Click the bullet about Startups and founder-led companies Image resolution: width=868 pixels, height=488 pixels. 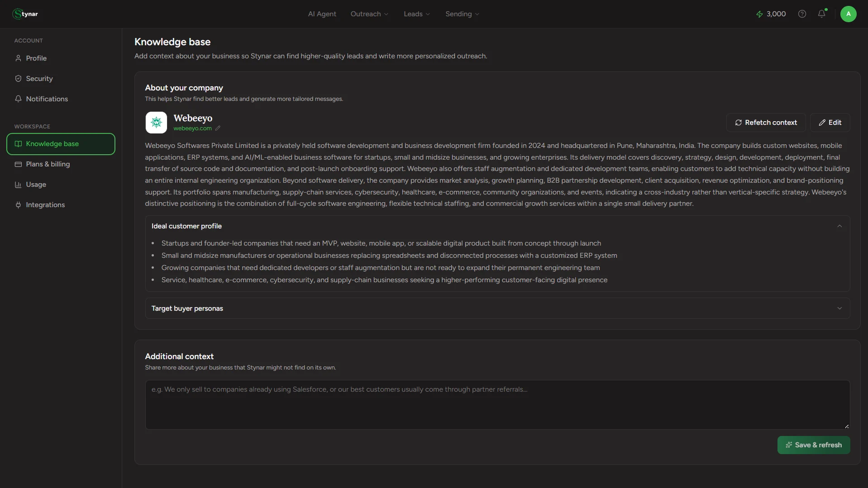(381, 243)
